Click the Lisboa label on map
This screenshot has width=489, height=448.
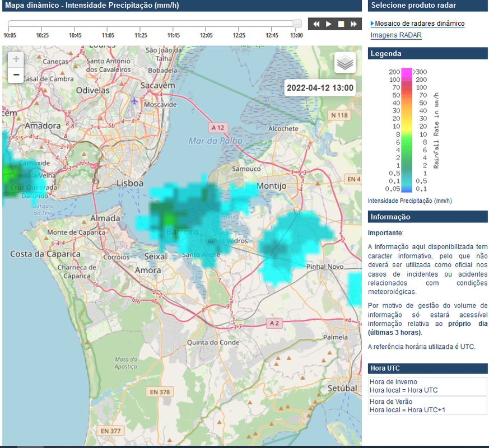130,183
